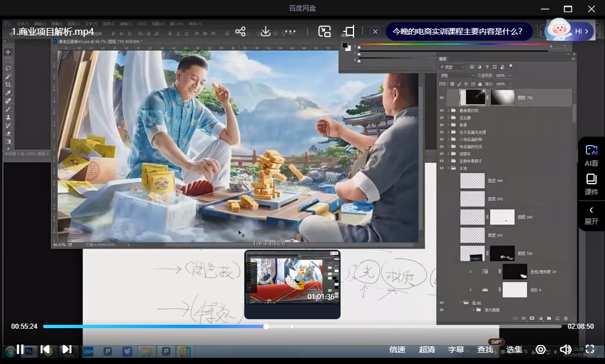Change video quality via 超清

(427, 349)
